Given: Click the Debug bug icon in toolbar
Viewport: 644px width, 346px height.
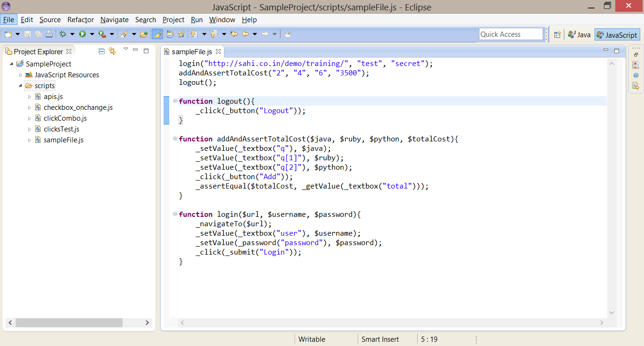Looking at the screenshot, I should pos(63,34).
